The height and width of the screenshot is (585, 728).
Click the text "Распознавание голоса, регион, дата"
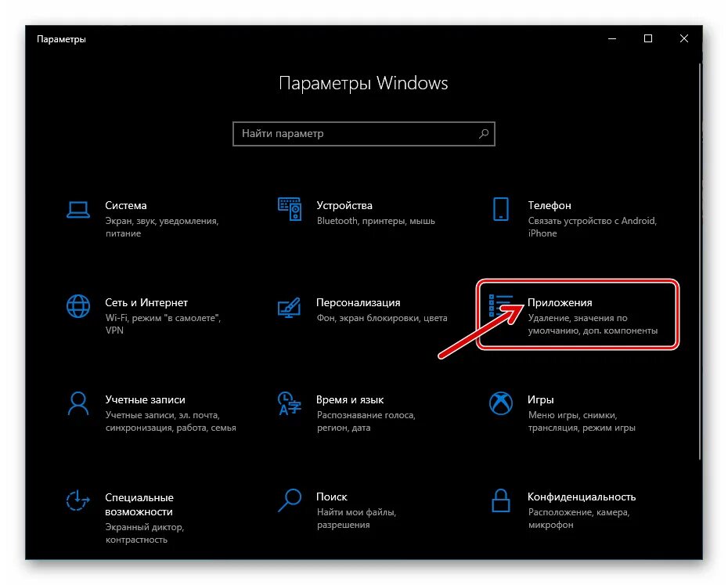pos(366,421)
